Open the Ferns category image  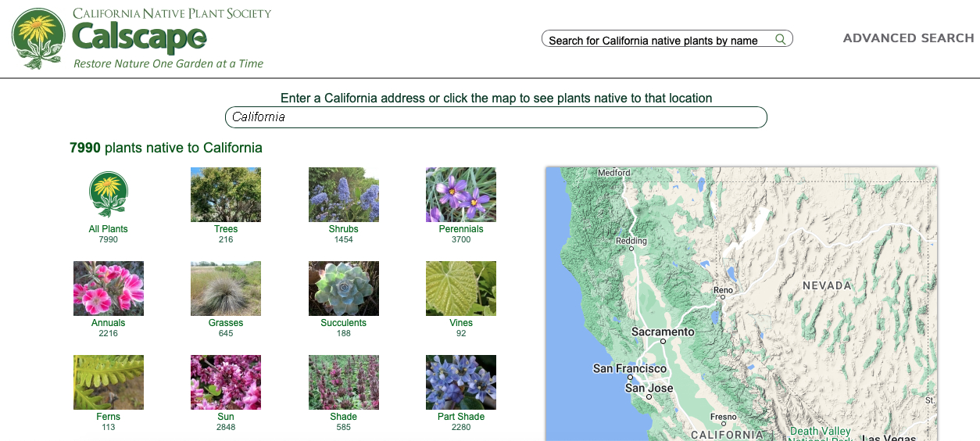109,382
